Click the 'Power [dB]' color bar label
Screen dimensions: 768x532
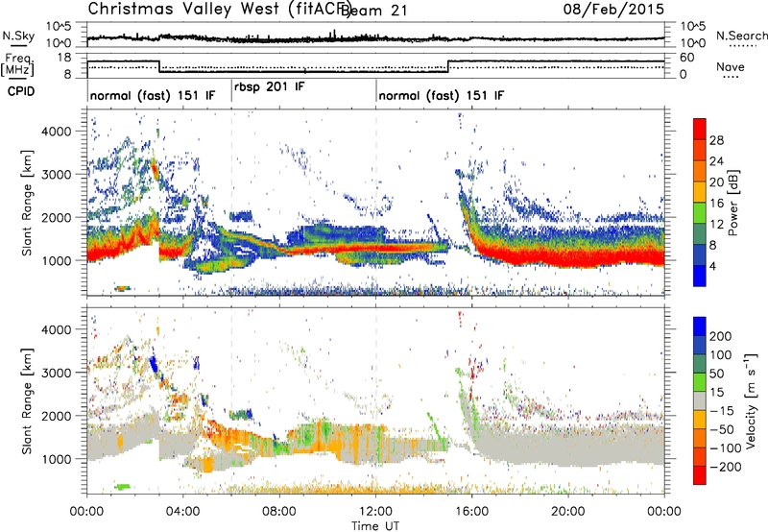733,203
